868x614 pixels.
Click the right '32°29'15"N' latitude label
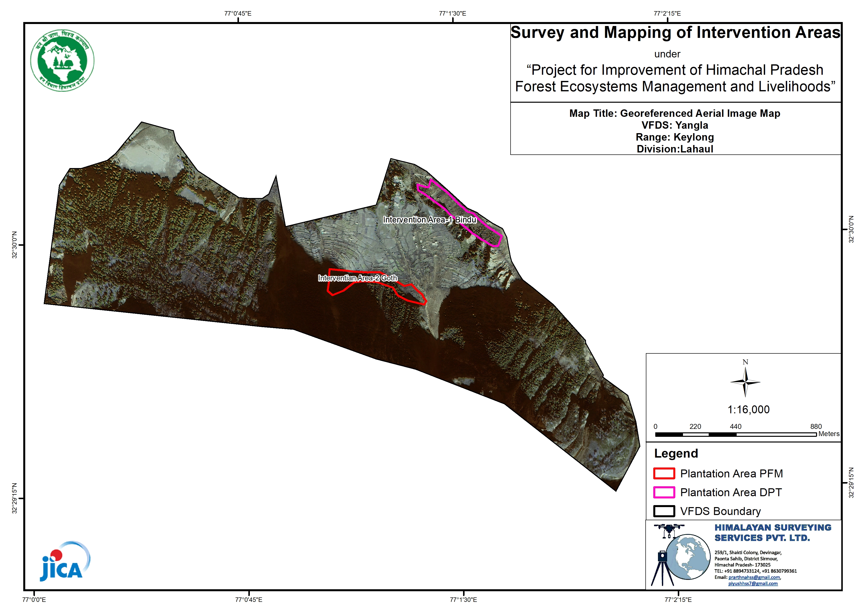tap(851, 483)
